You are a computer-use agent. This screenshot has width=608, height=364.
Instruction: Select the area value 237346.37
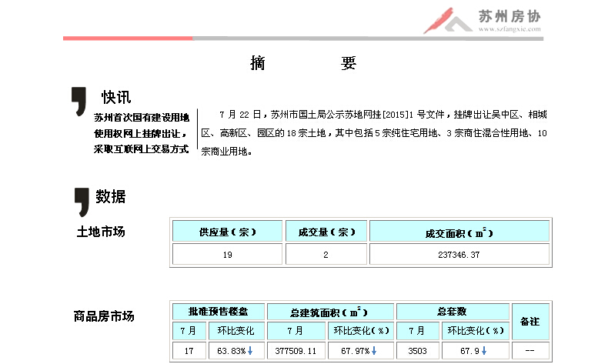coord(459,254)
